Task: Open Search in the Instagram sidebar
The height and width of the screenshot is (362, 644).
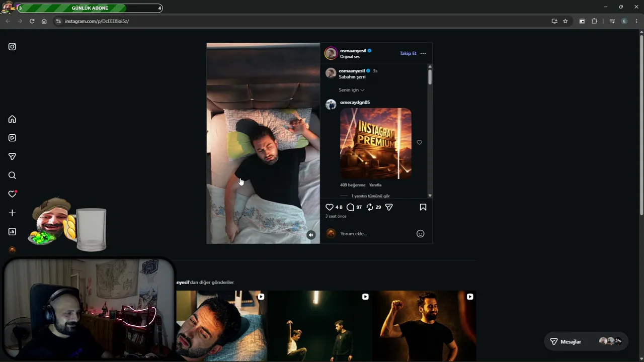Action: (x=12, y=175)
